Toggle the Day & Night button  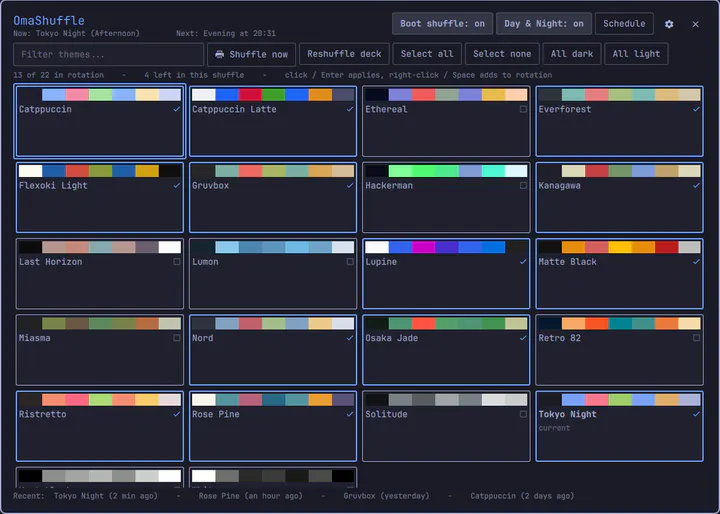(x=544, y=23)
